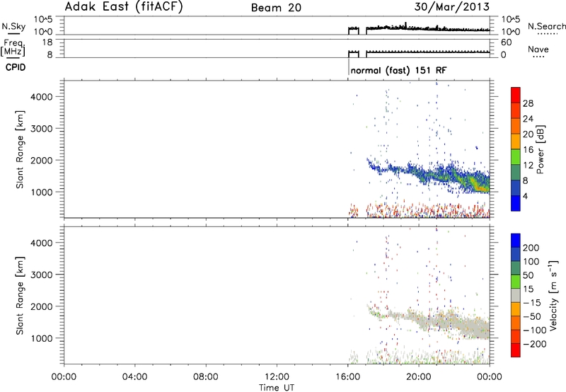This screenshot has width=566, height=392.
Task: Click the '2000' tick in the velocity panel
Action: coord(41,306)
